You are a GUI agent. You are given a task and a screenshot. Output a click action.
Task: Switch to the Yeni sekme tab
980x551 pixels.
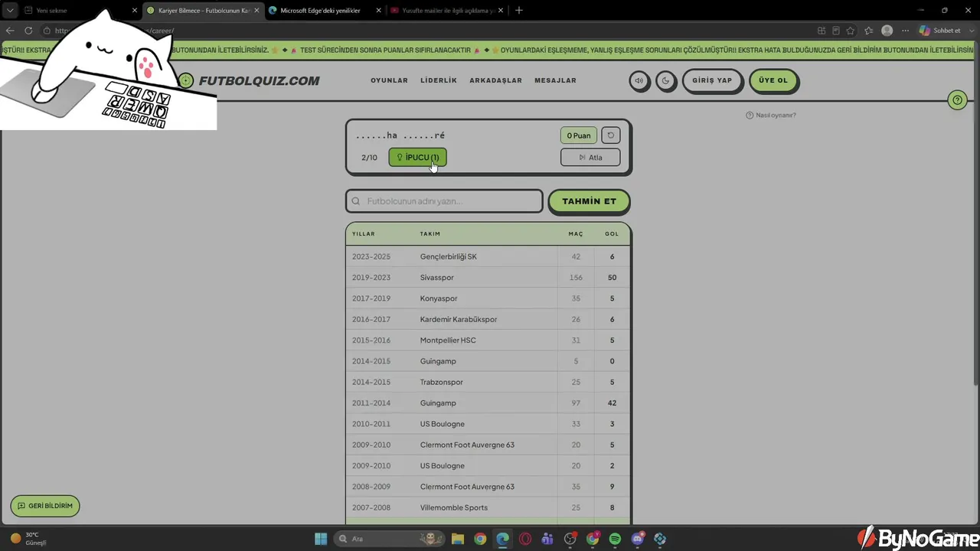click(x=80, y=11)
